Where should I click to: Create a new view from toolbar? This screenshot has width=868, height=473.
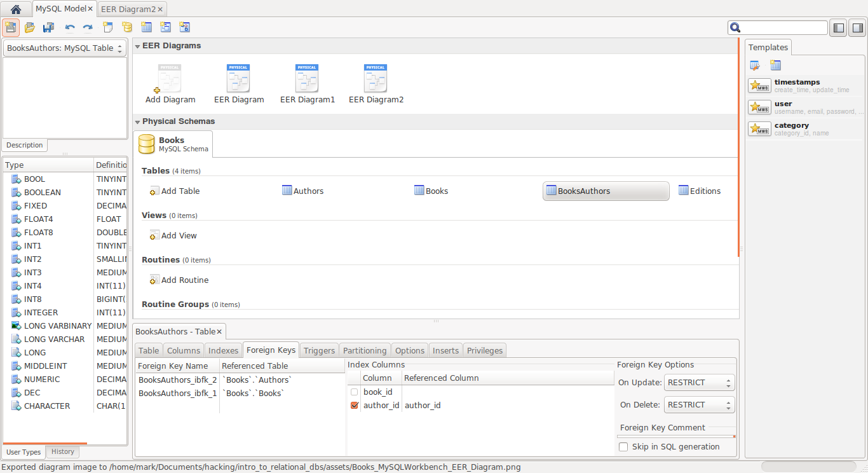point(165,27)
